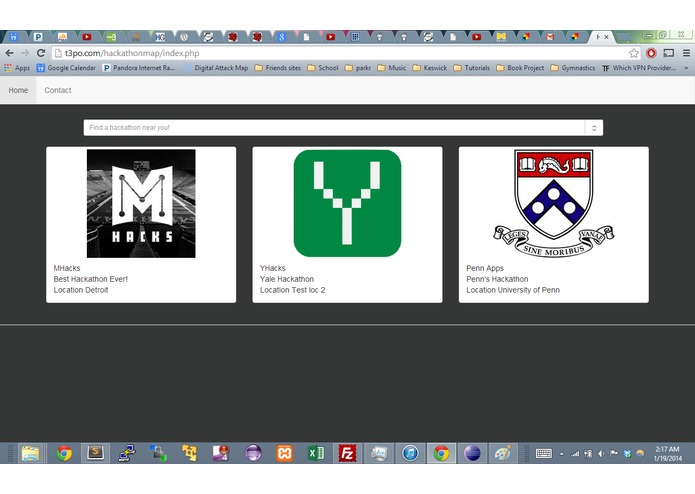Click the 'Yale Hackathon' text
Screen dimensions: 695x494
coord(287,279)
